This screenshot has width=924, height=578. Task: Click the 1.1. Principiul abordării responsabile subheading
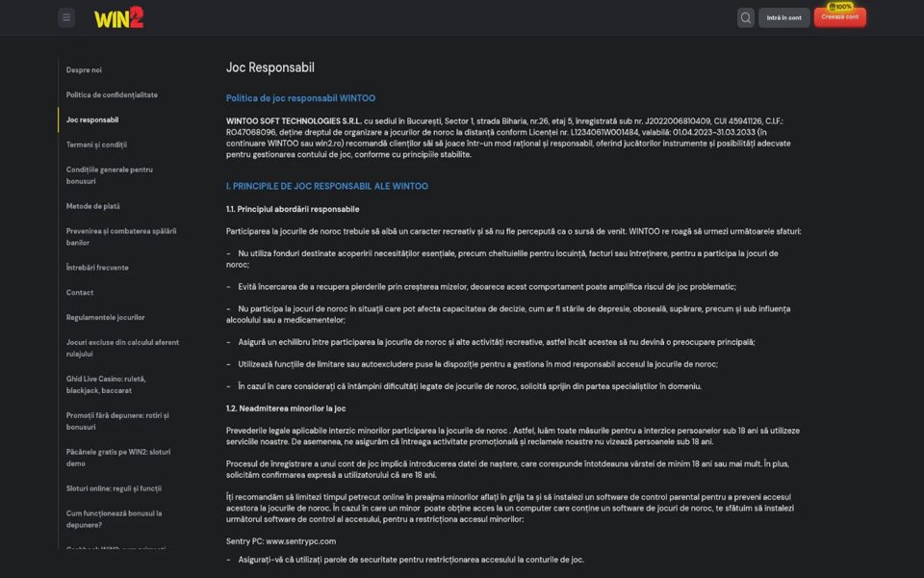[293, 209]
